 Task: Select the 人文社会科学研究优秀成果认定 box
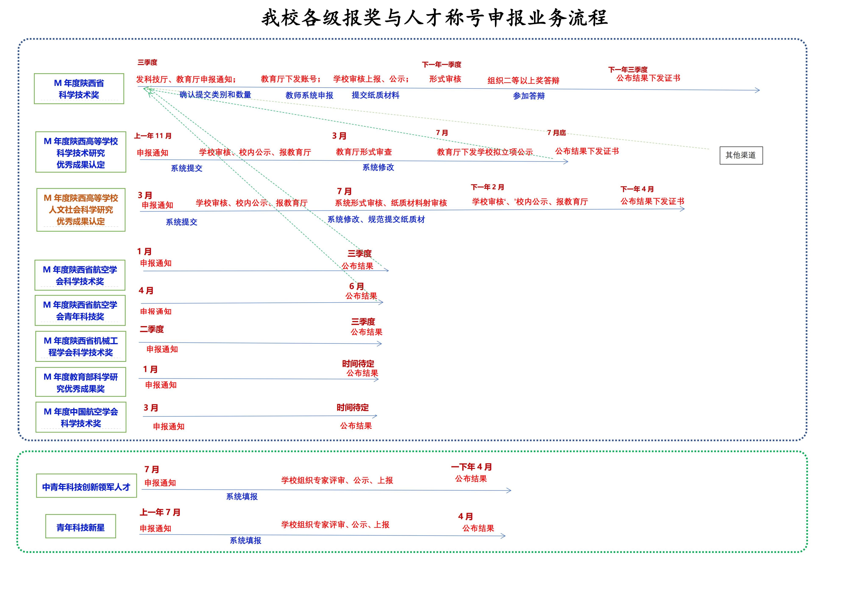click(81, 210)
